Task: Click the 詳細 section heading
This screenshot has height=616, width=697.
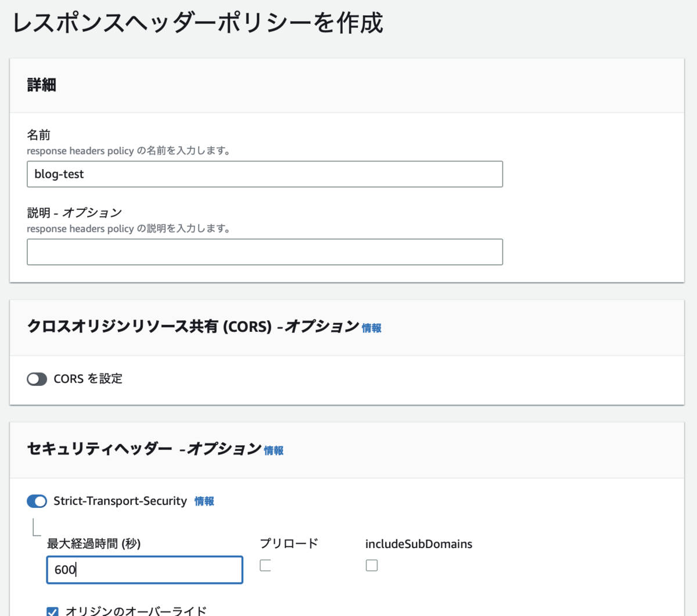Action: point(42,85)
